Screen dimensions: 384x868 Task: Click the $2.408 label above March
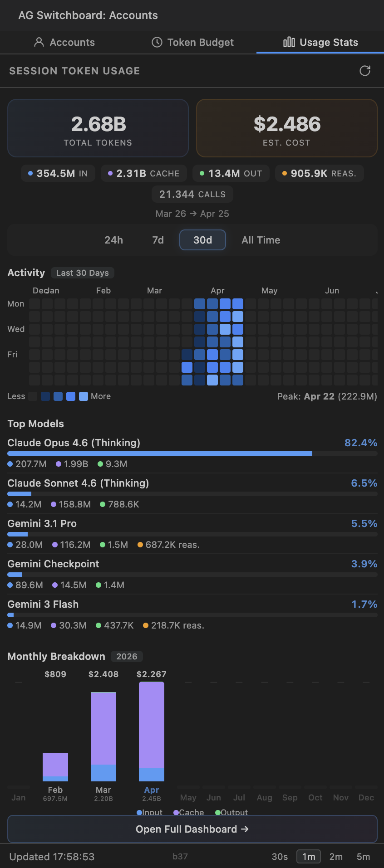[x=103, y=674]
